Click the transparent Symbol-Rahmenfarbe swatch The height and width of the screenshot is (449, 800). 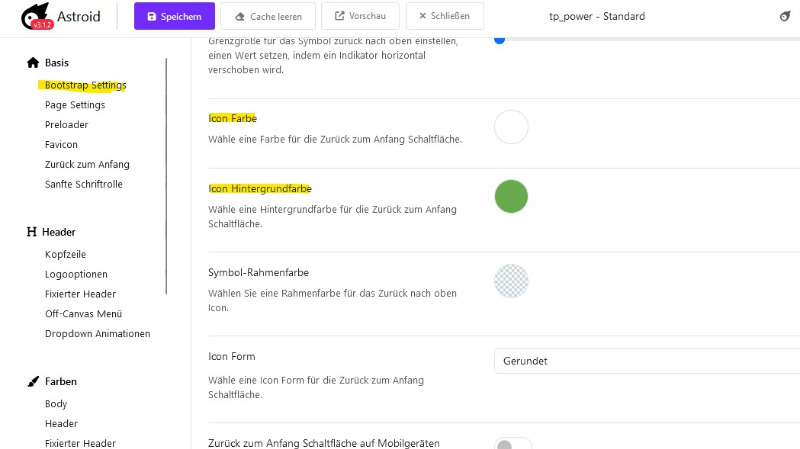(511, 281)
